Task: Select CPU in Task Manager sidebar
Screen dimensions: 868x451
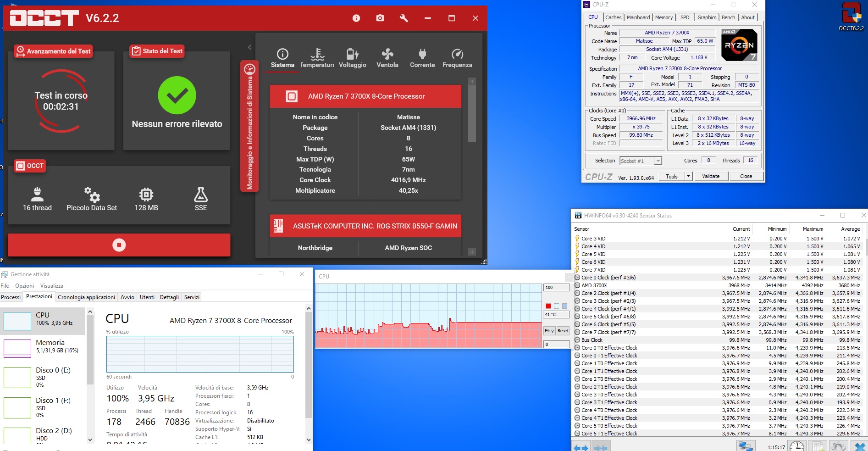Action: [x=43, y=321]
